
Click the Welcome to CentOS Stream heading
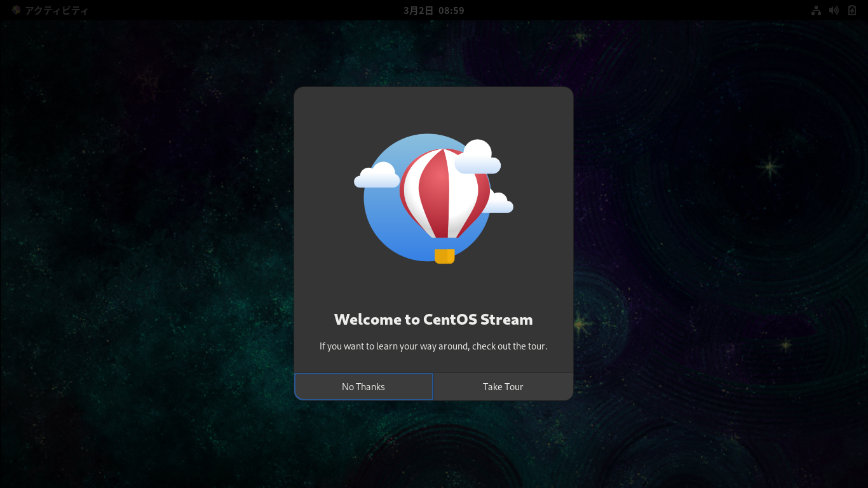pyautogui.click(x=433, y=319)
